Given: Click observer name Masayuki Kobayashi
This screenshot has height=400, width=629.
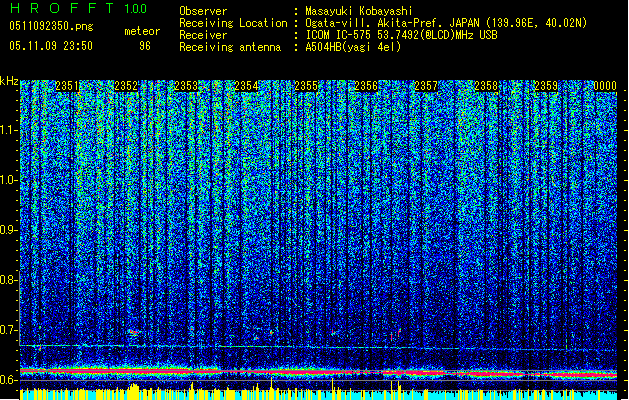Looking at the screenshot, I should pos(359,11).
